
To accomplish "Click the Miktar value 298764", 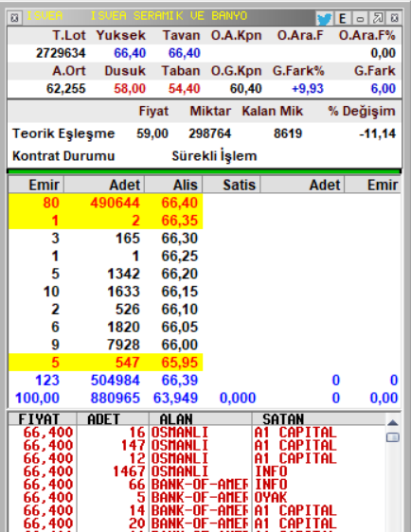I will click(x=209, y=133).
